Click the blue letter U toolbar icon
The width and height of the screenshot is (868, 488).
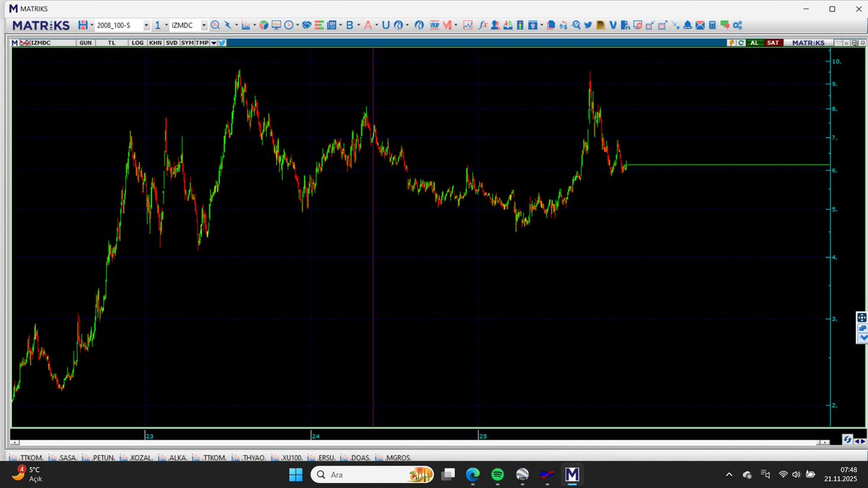386,25
